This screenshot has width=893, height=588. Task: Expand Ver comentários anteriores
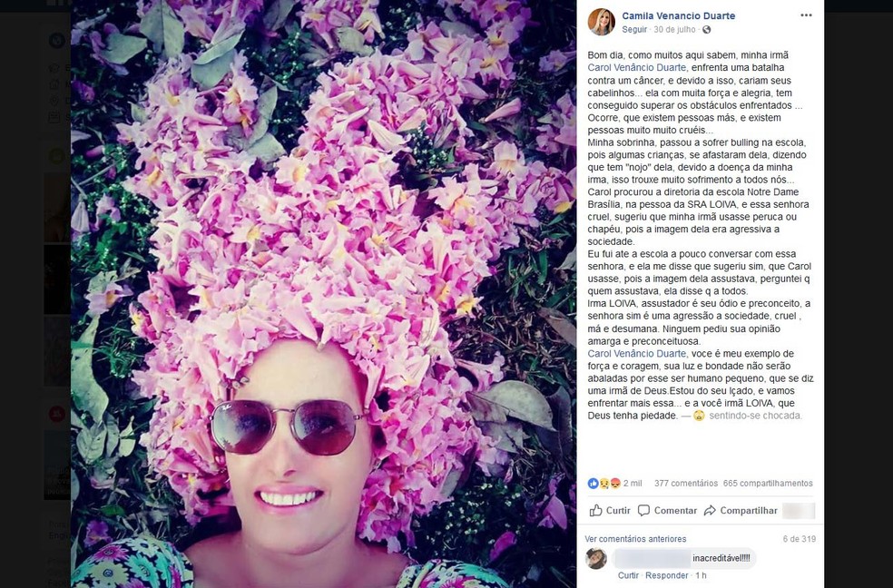click(635, 539)
